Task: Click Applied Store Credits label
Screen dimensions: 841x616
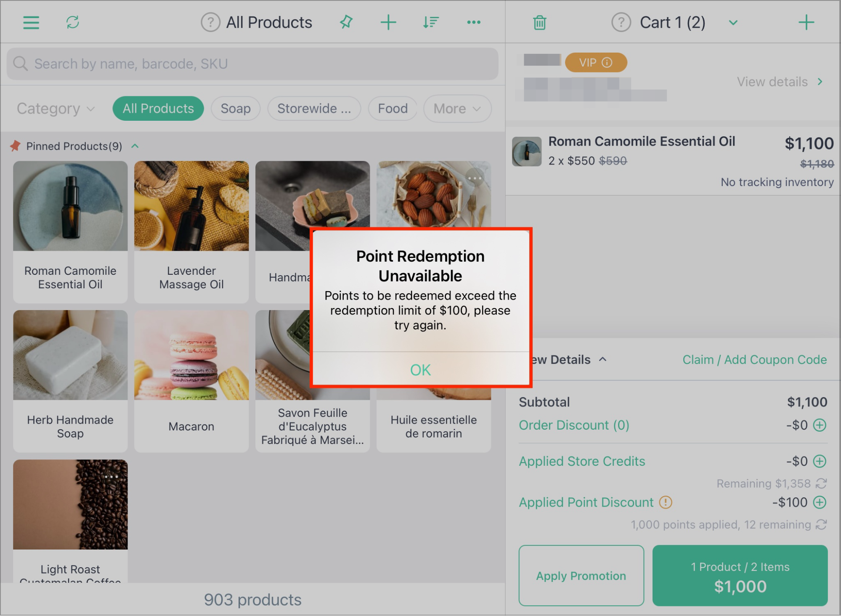Action: [582, 461]
